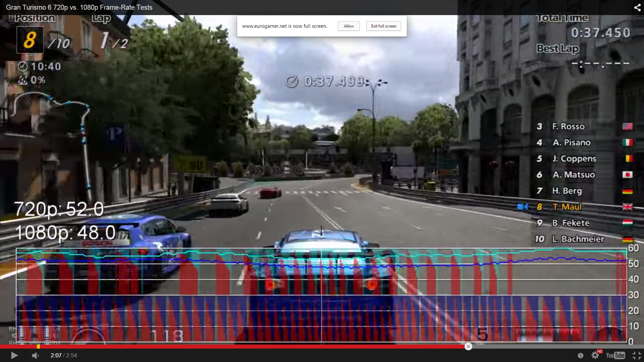Click the Watch Later clock icon
This screenshot has width=644, height=362.
click(x=581, y=355)
